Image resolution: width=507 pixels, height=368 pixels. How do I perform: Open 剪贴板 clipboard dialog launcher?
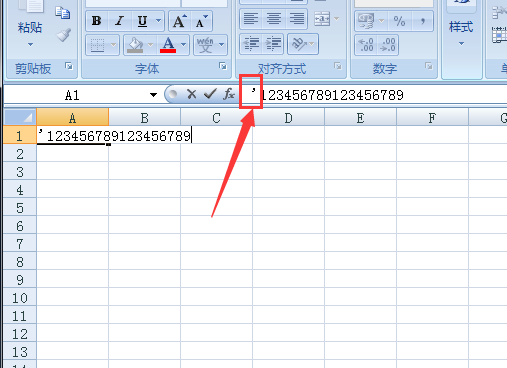coord(69,66)
